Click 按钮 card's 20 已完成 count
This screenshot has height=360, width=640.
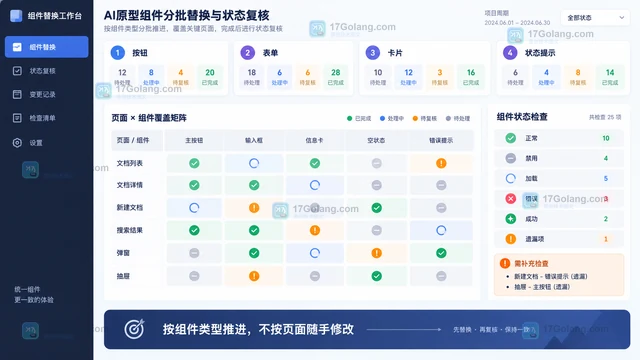point(210,76)
